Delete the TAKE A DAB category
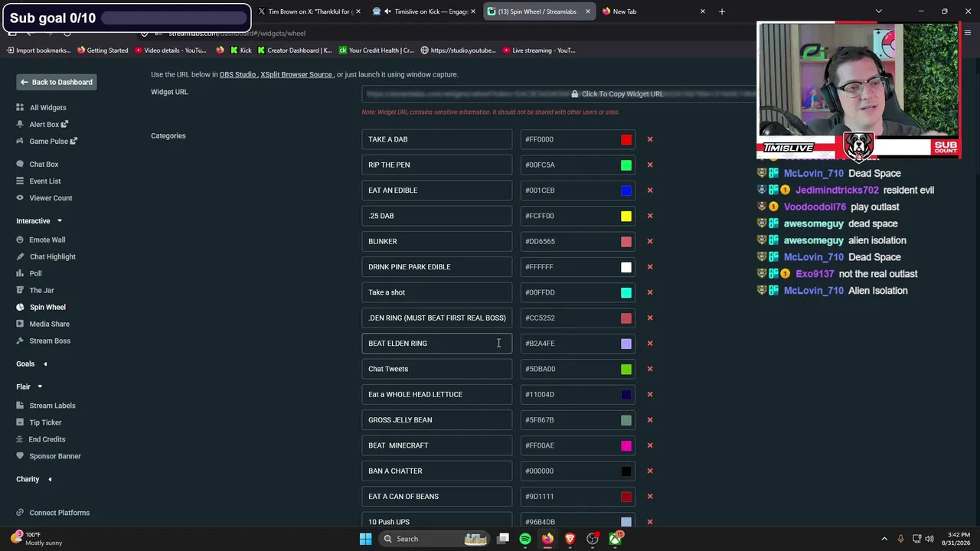 point(650,139)
